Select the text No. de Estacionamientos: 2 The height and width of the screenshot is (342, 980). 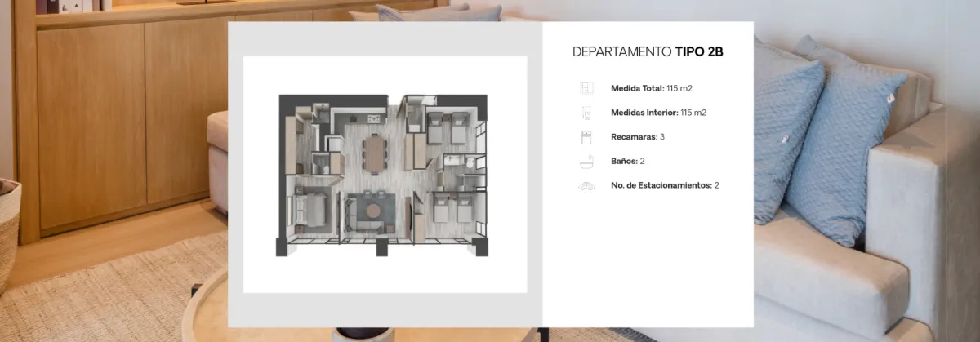tap(665, 186)
